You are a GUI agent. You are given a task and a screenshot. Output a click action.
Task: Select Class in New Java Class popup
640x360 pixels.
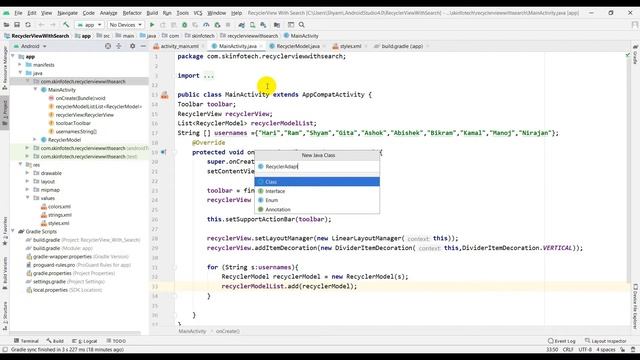(317, 182)
